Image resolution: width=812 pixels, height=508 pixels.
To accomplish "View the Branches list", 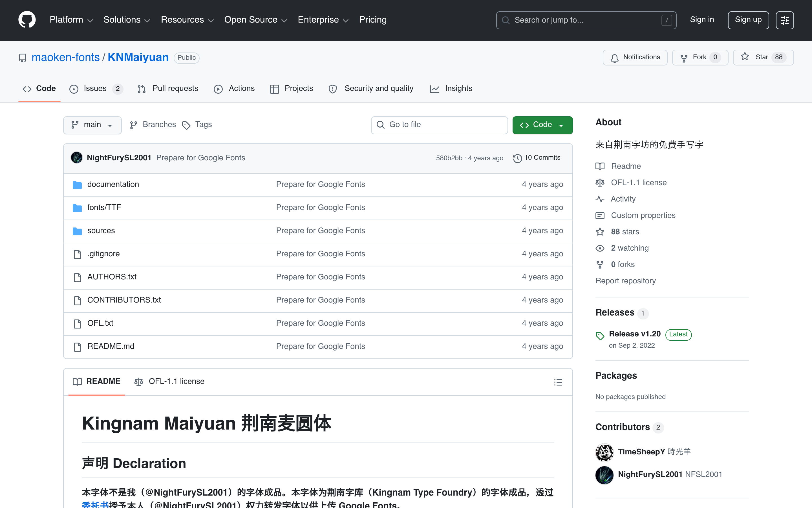I will click(153, 125).
